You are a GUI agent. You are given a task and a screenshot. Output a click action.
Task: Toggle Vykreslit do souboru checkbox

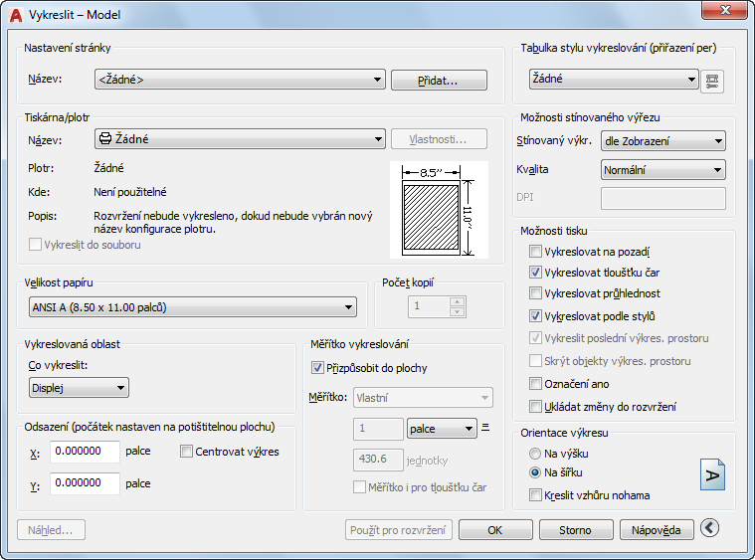35,245
